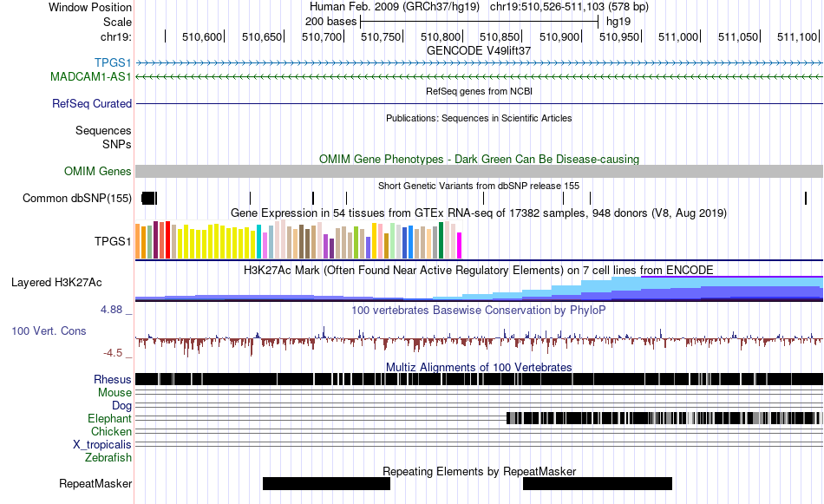
Task: Click the OMIM Genes track label
Action: pos(97,172)
